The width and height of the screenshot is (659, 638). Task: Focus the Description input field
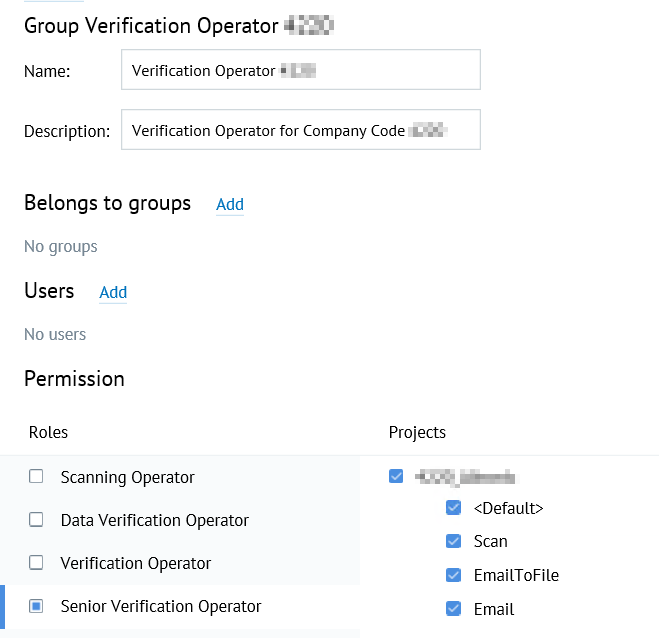click(x=301, y=130)
